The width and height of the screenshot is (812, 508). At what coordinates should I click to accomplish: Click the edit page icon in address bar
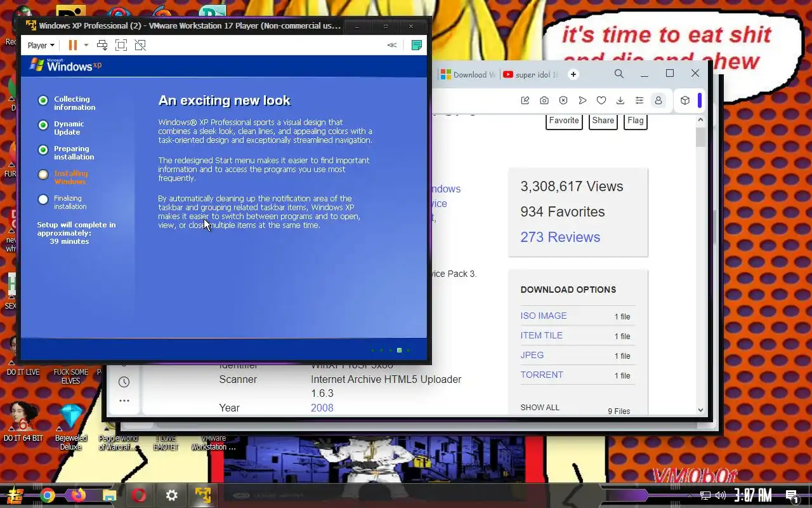525,100
